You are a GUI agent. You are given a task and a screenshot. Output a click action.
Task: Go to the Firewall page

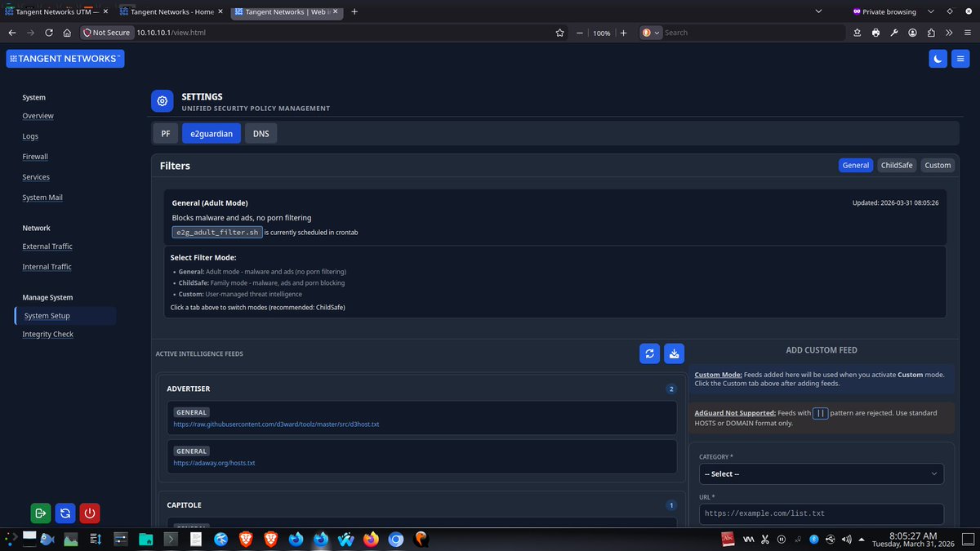[35, 157]
